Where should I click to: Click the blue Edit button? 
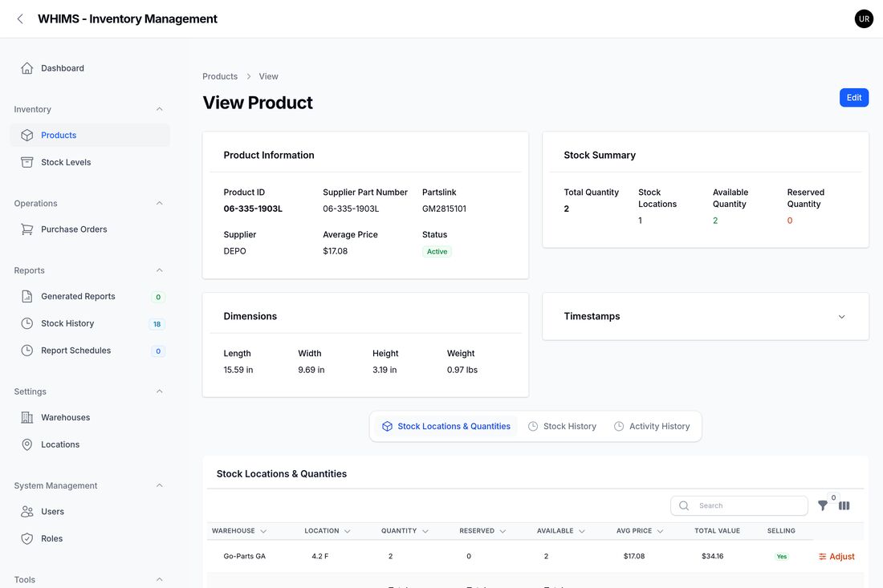click(854, 97)
